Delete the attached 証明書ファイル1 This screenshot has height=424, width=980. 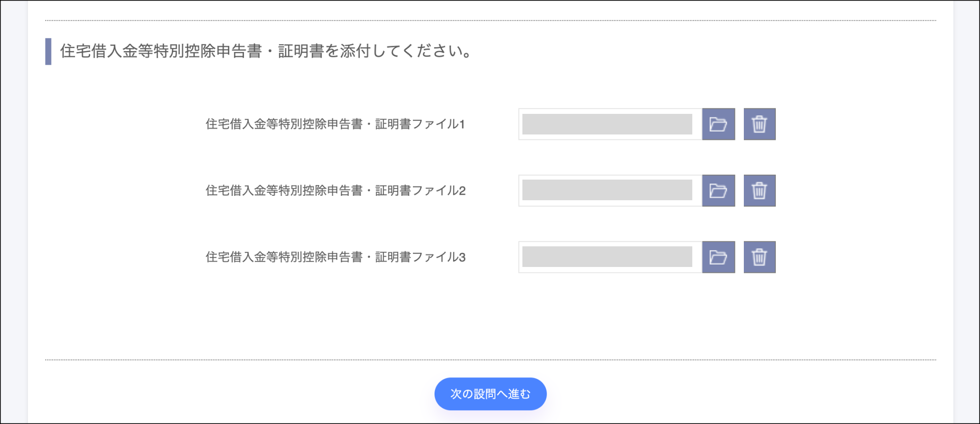point(760,124)
